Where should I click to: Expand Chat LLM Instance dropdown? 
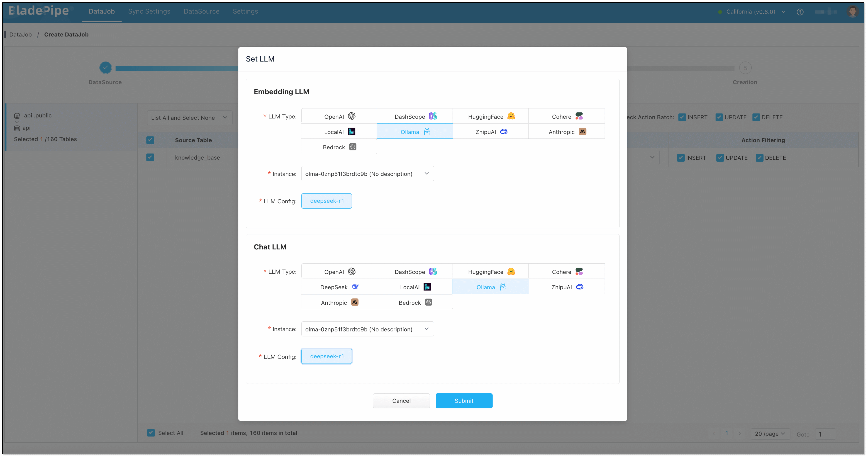coord(367,329)
